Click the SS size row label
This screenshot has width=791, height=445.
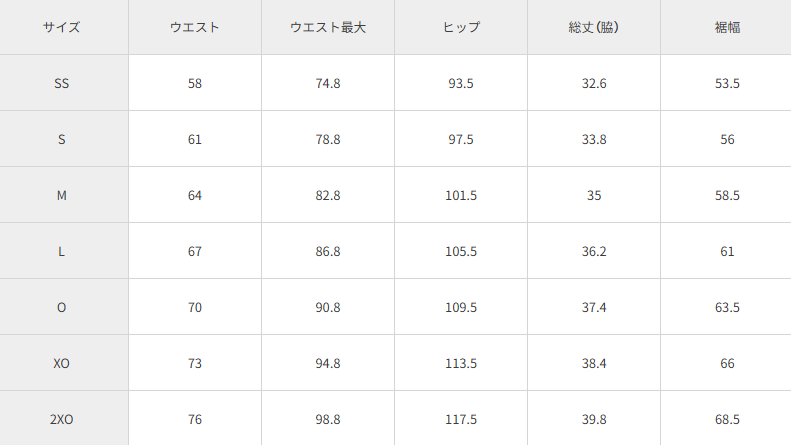(62, 83)
